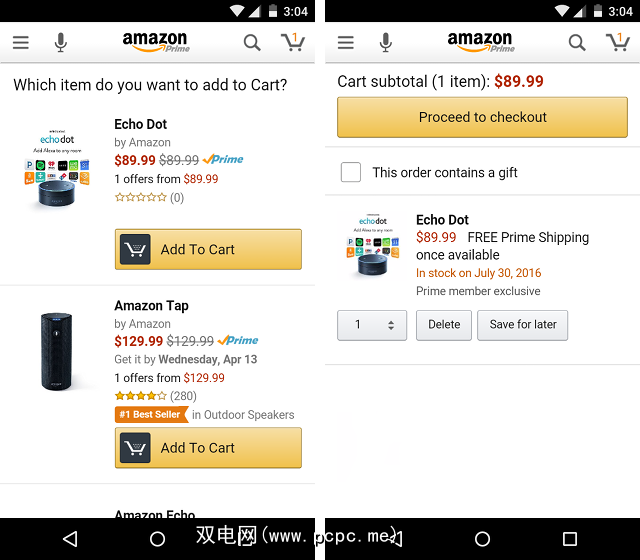Open the quantity dropdown for Echo Dot

(x=371, y=325)
